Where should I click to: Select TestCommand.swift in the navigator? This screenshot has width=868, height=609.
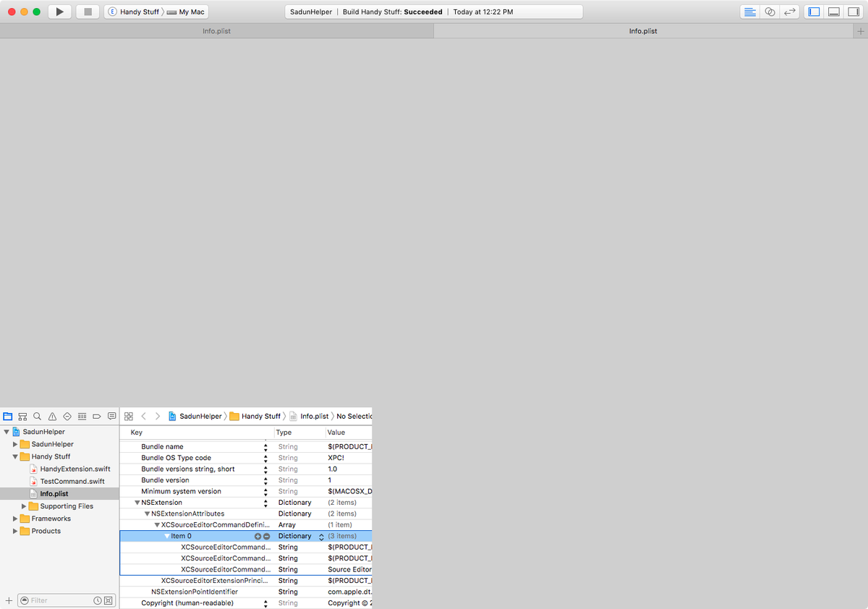pyautogui.click(x=72, y=481)
